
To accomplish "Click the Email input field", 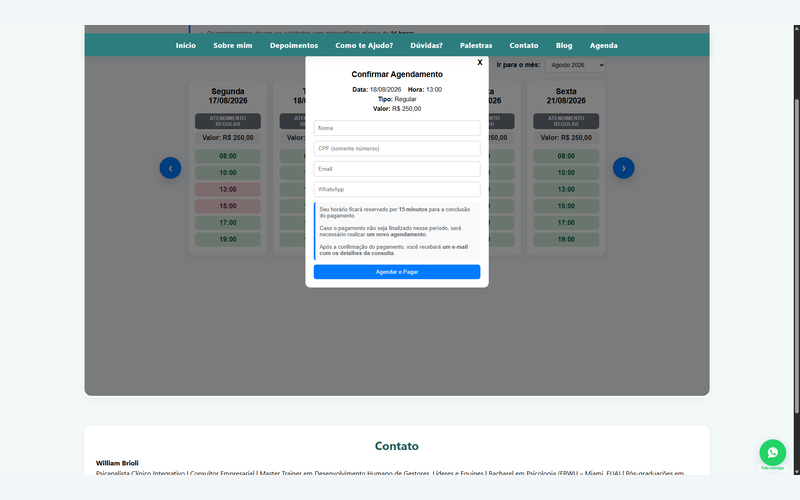I will [397, 169].
